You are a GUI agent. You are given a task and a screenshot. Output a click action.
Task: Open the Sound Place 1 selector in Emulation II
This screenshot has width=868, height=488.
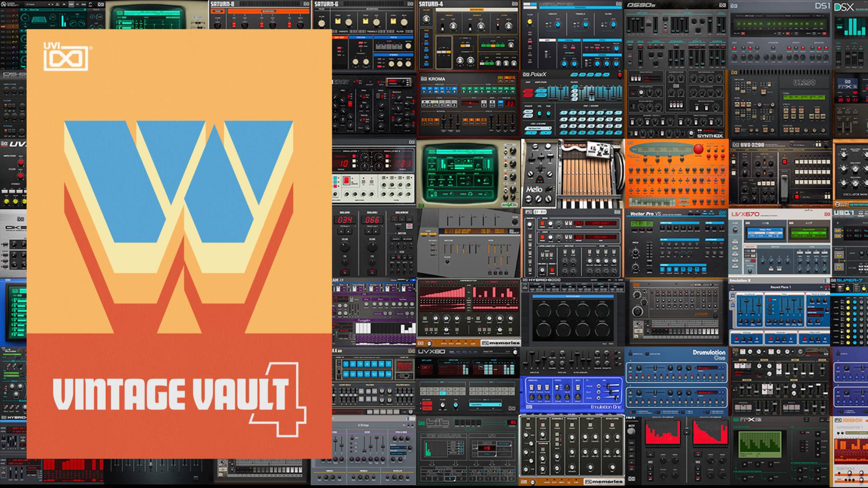[780, 287]
